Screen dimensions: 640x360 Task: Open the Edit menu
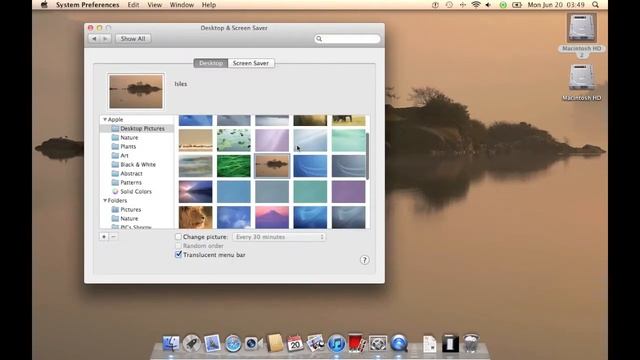pyautogui.click(x=133, y=5)
